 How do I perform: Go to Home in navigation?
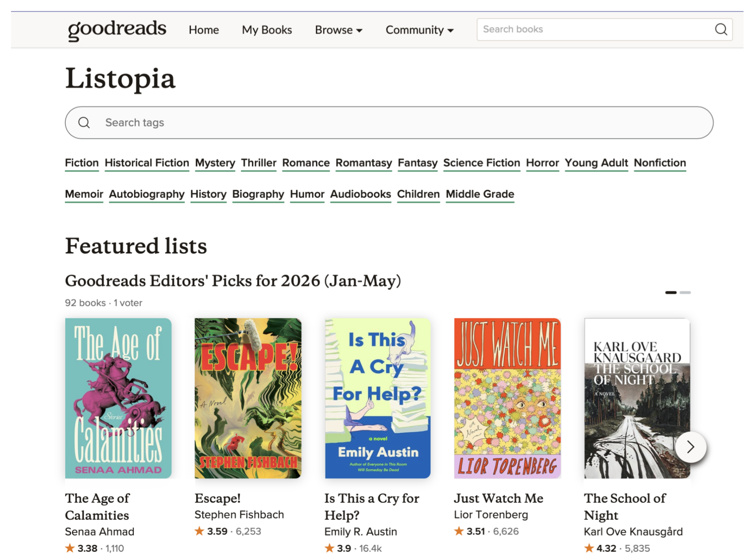click(x=204, y=30)
